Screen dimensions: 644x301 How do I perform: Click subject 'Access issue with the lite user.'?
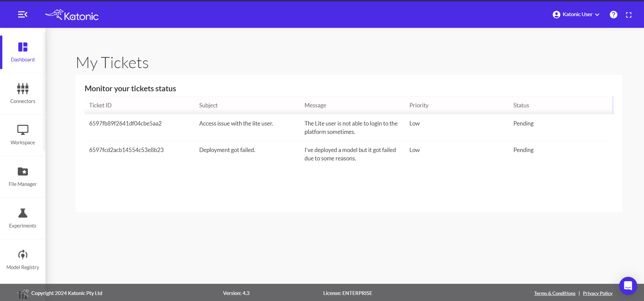pos(236,123)
